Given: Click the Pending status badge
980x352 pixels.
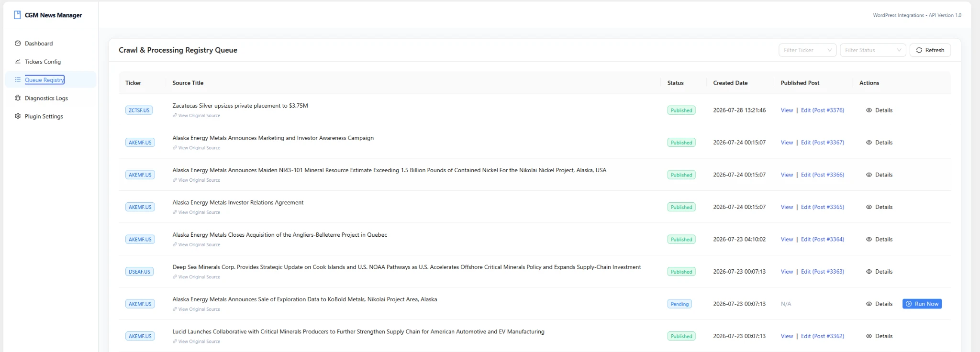Looking at the screenshot, I should point(679,304).
